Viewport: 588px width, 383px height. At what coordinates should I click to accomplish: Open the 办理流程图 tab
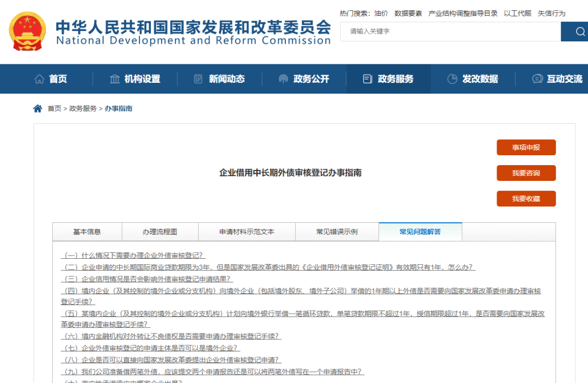pos(160,232)
